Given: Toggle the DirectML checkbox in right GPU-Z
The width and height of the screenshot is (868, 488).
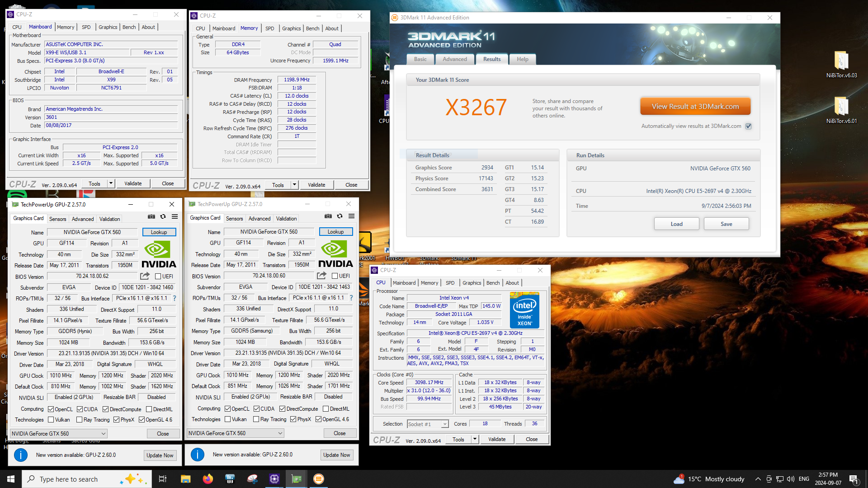Looking at the screenshot, I should (325, 409).
